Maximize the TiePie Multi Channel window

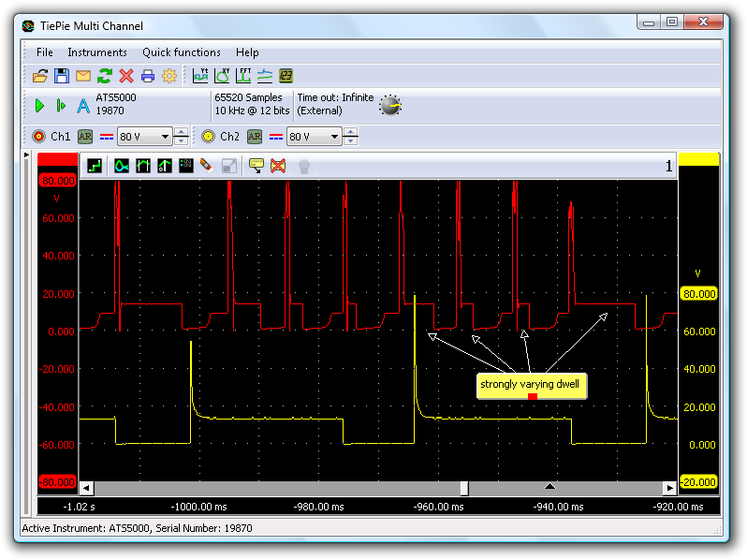pos(672,22)
